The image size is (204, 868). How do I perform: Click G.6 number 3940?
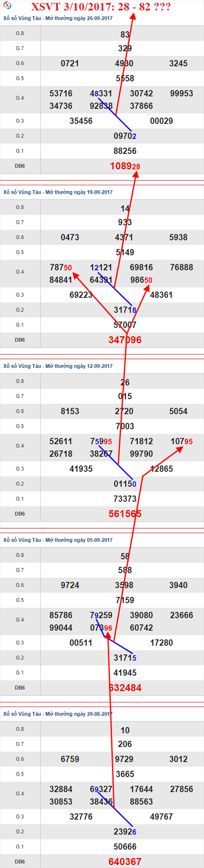click(x=178, y=585)
